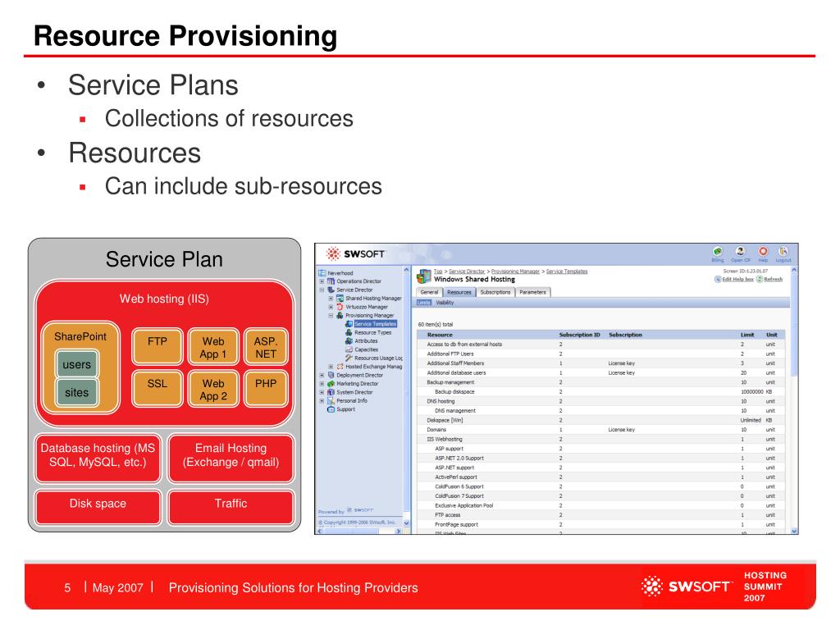The image size is (840, 630).
Task: Click the 'Exclusive Application Pool' row
Action: tap(601, 505)
